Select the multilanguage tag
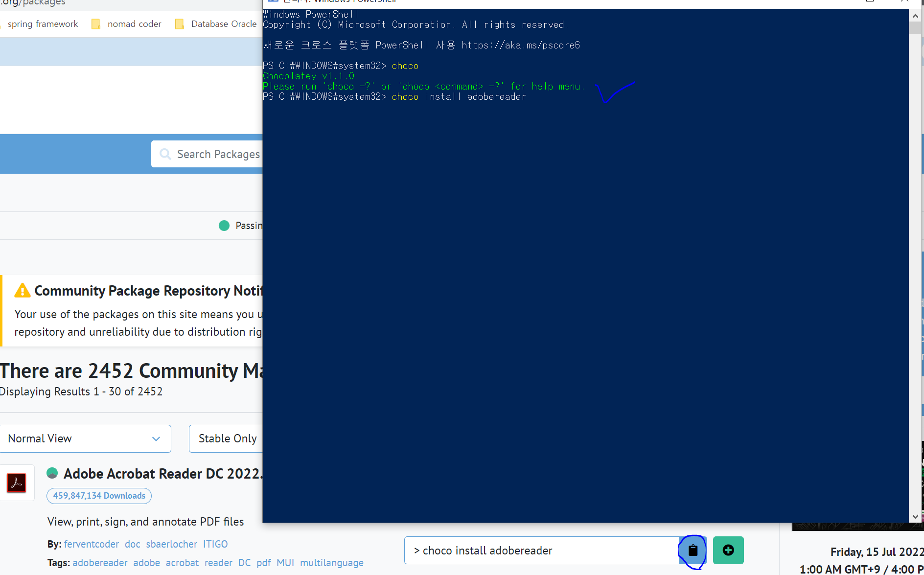Screen dimensions: 924x575 point(332,563)
